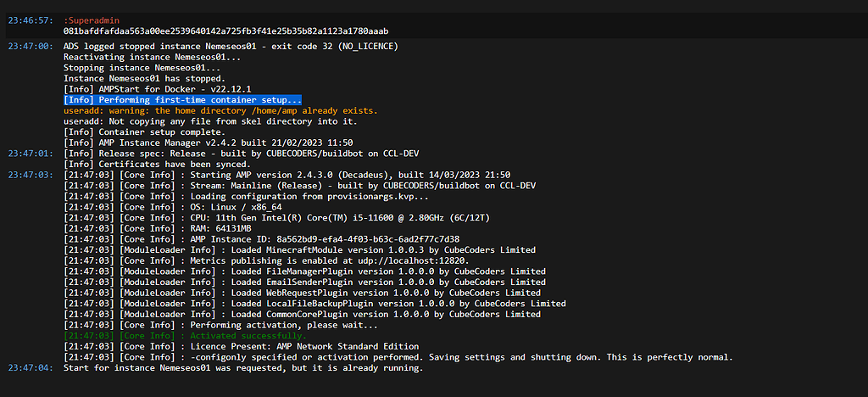Click the "Instance Nemeseos01 has stopped." line
This screenshot has width=868, height=397.
point(144,78)
